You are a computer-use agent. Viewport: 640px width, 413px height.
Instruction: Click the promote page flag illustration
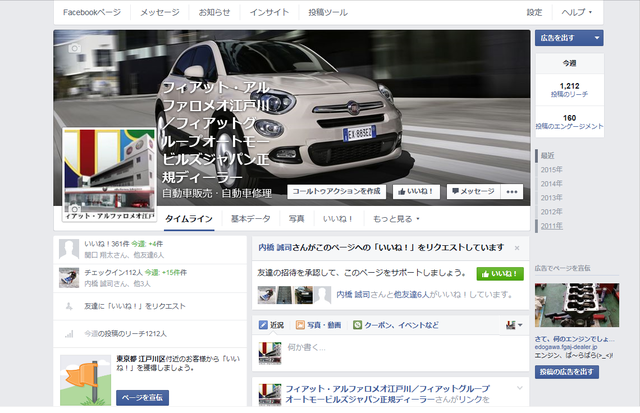tap(85, 380)
